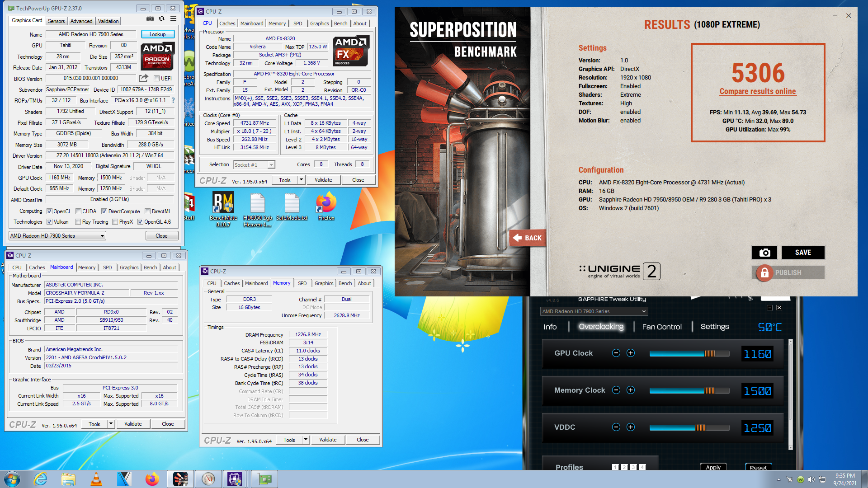Image resolution: width=868 pixels, height=488 pixels.
Task: Expand Tools dropdown arrow in CPU-Z CPU window
Action: 301,180
